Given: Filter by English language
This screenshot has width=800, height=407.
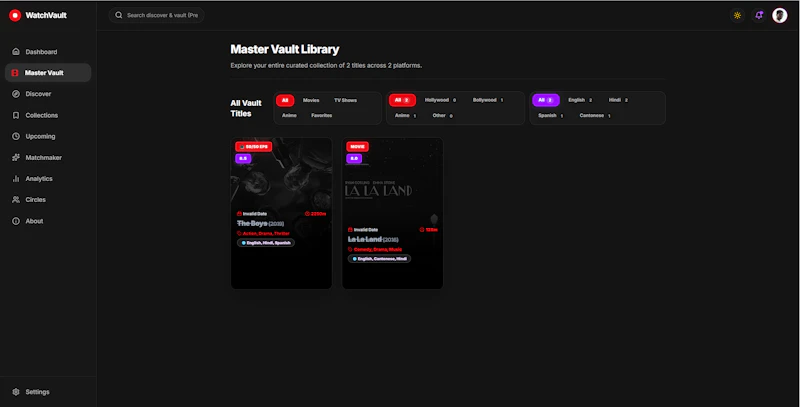Looking at the screenshot, I should [x=580, y=100].
